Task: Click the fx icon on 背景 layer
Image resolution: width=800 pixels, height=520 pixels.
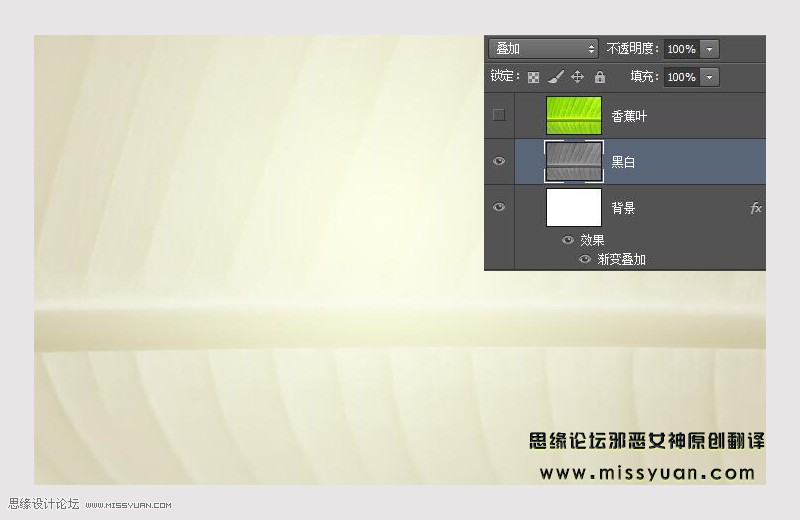Action: 756,208
